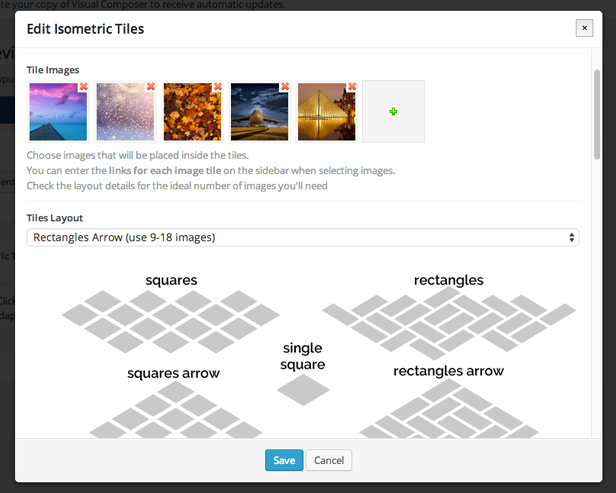The image size is (616, 493).
Task: Select the purple sunset pier thumbnail
Action: click(58, 112)
